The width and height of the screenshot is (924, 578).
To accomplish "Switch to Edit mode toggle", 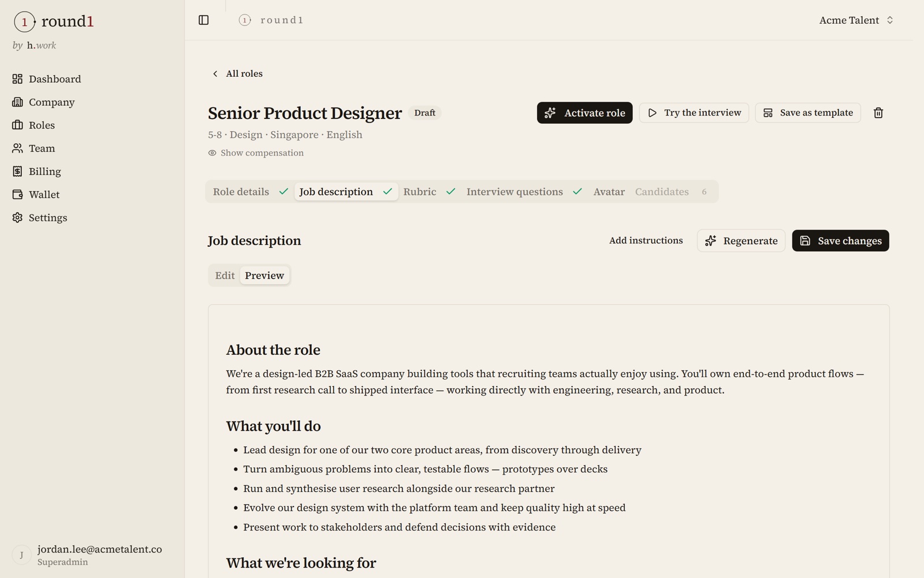I will (x=225, y=275).
